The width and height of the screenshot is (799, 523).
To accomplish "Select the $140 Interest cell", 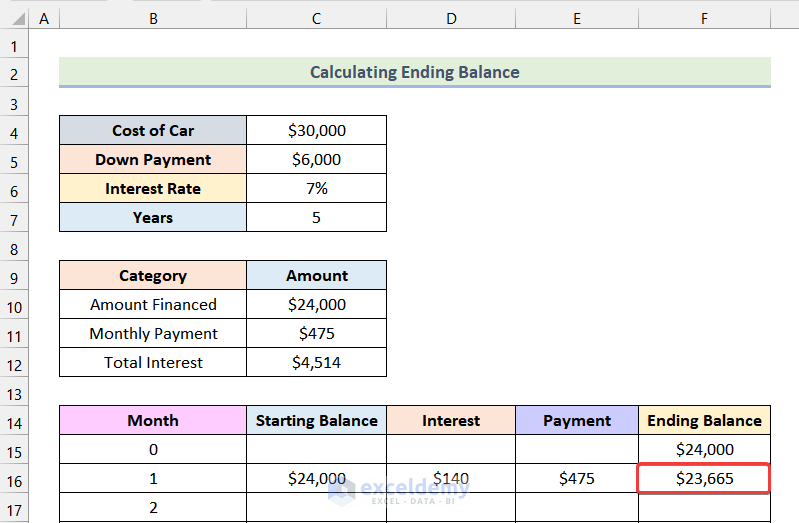I will point(451,479).
